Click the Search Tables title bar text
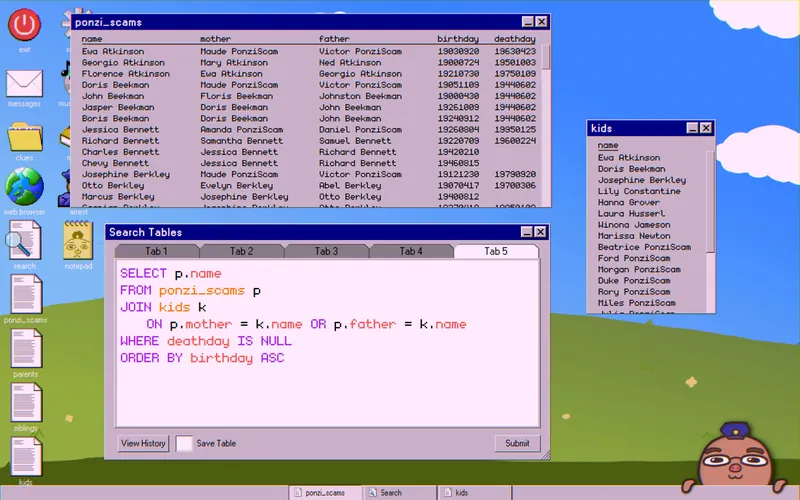The width and height of the screenshot is (800, 500). [x=145, y=232]
